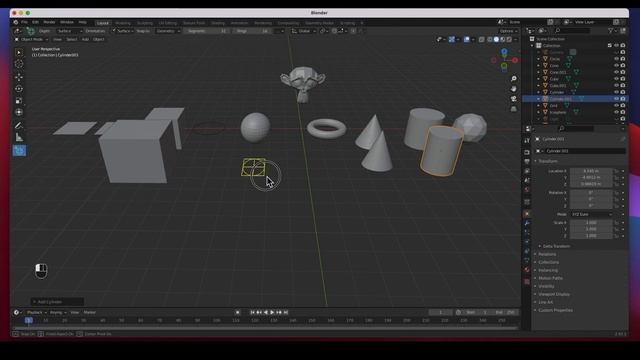Viewport: 640px width, 360px height.
Task: Toggle viewport gizmos button
Action: (x=451, y=40)
